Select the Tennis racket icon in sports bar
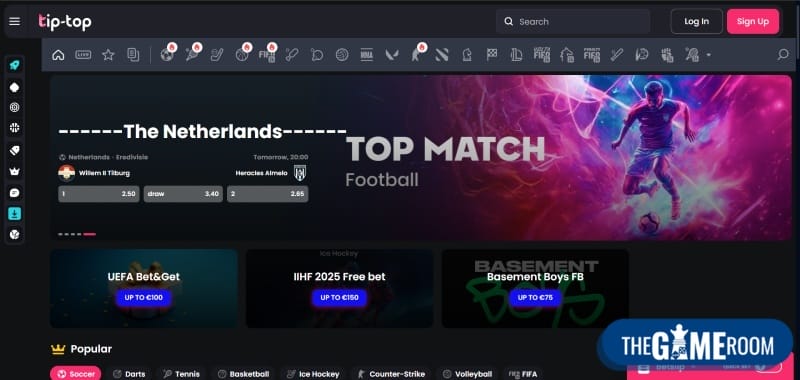 tap(192, 54)
